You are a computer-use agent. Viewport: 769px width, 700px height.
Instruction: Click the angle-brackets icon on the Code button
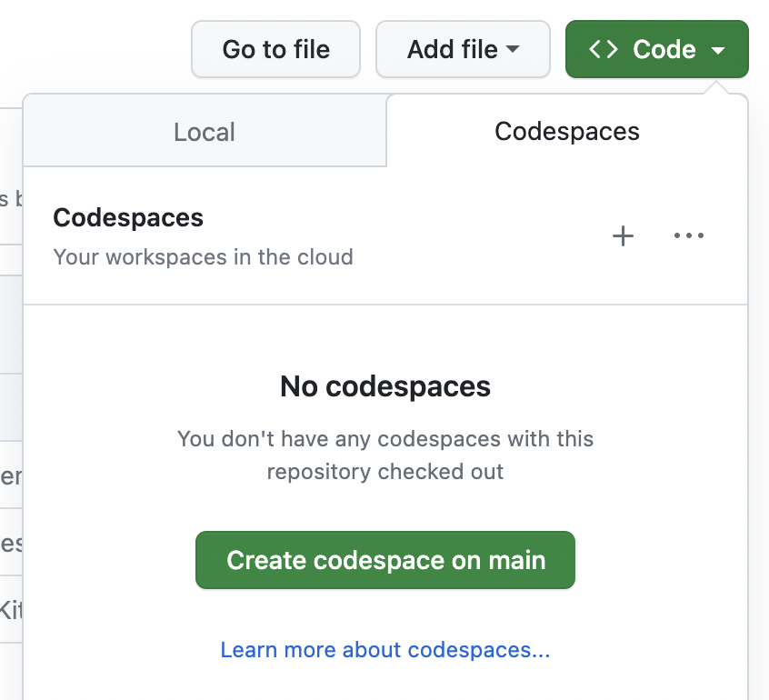[x=603, y=49]
